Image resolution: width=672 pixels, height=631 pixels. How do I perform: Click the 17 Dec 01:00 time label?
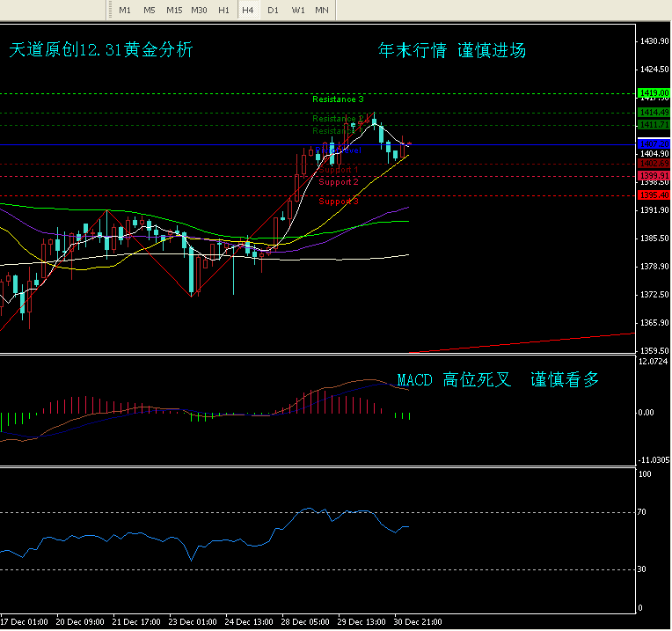tap(25, 621)
